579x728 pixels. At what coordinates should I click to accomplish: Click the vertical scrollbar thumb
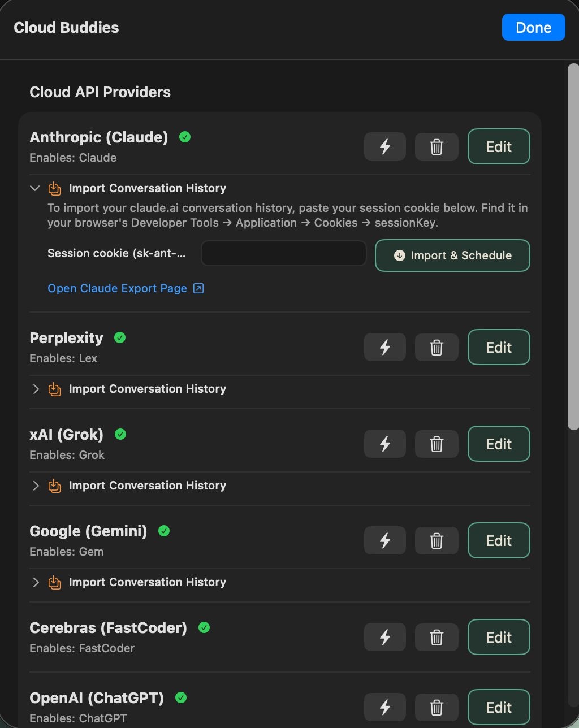pyautogui.click(x=573, y=246)
